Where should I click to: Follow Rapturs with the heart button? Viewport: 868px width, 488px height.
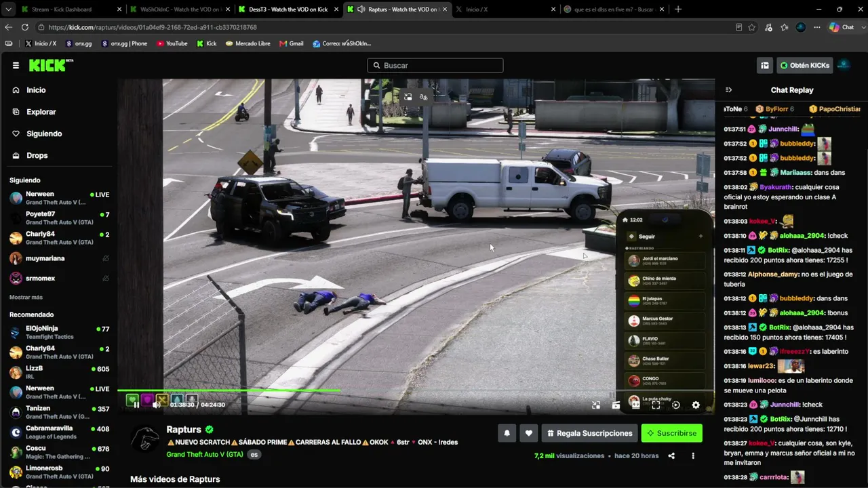point(529,433)
